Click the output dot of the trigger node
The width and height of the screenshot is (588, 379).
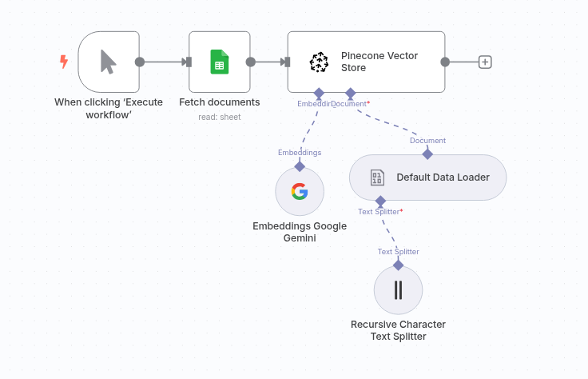[140, 62]
